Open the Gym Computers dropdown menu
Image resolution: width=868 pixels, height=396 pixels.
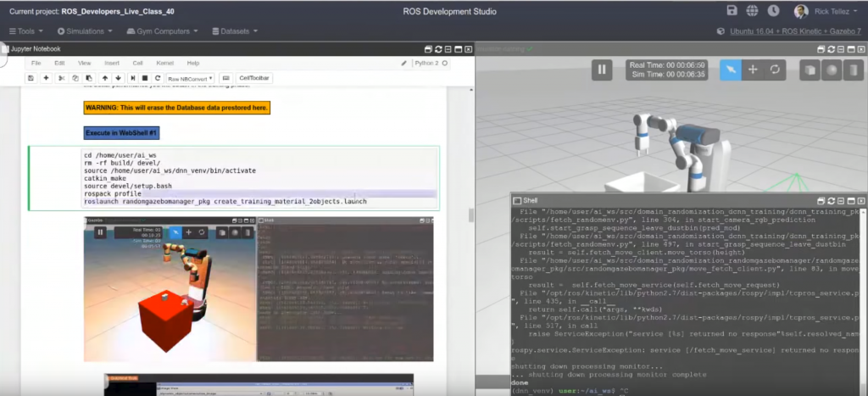(x=161, y=31)
